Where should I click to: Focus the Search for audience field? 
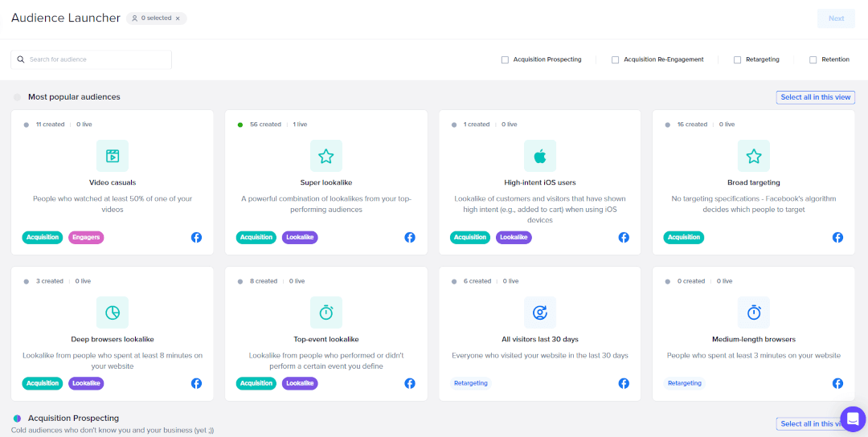point(92,59)
